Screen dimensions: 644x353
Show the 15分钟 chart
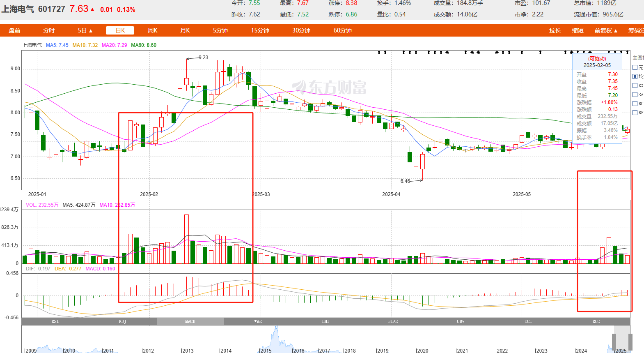pyautogui.click(x=260, y=30)
